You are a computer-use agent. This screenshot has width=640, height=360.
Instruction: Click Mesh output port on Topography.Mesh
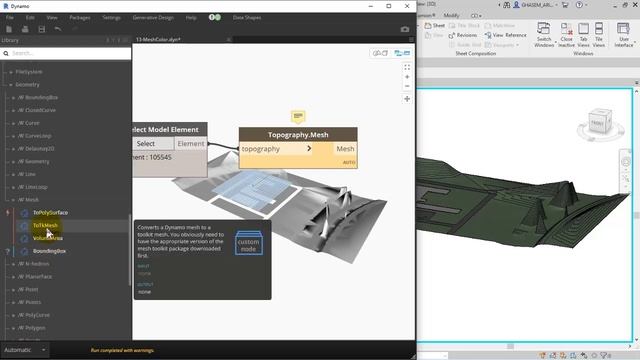(x=345, y=149)
